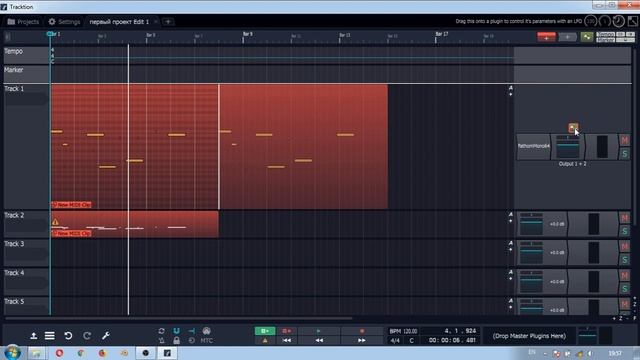Start playback with the play button
This screenshot has width=640, height=360.
pyautogui.click(x=319, y=331)
